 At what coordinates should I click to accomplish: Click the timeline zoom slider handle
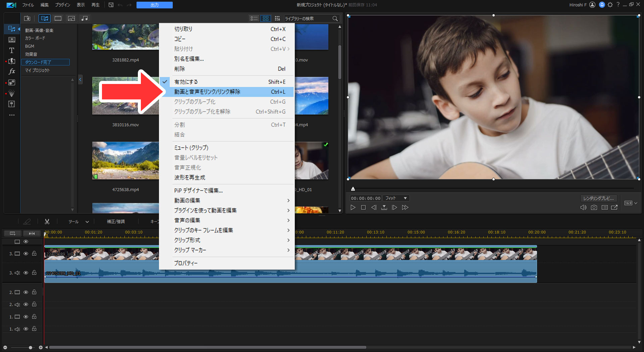point(31,347)
